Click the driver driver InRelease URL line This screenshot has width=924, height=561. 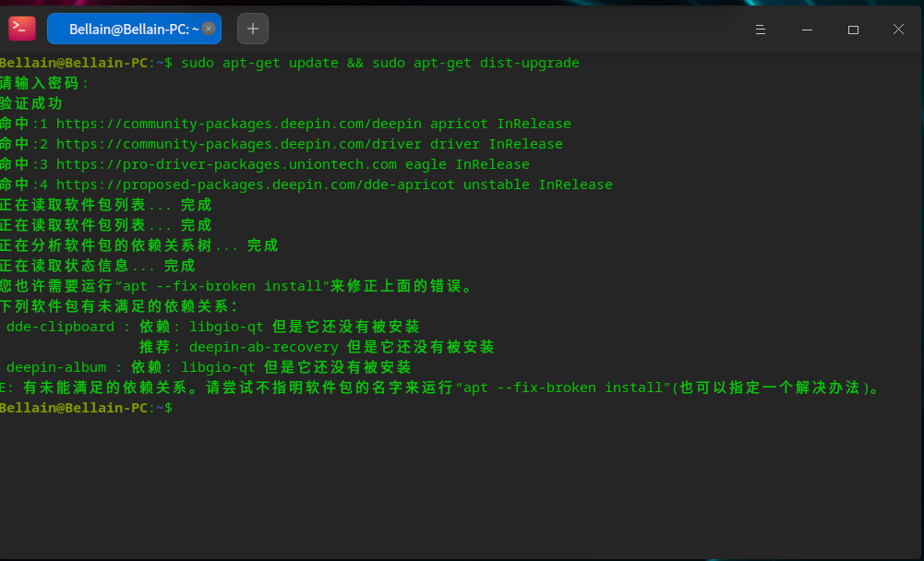tap(282, 144)
